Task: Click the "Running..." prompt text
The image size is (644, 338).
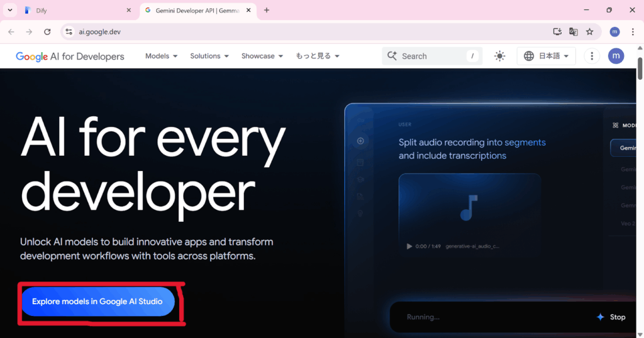Action: 423,317
